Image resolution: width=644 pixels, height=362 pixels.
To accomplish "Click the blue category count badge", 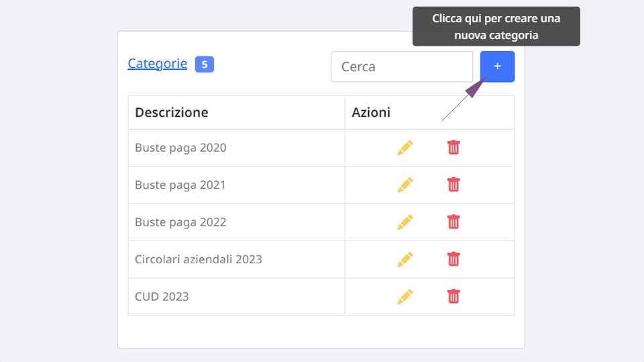I will tap(205, 64).
